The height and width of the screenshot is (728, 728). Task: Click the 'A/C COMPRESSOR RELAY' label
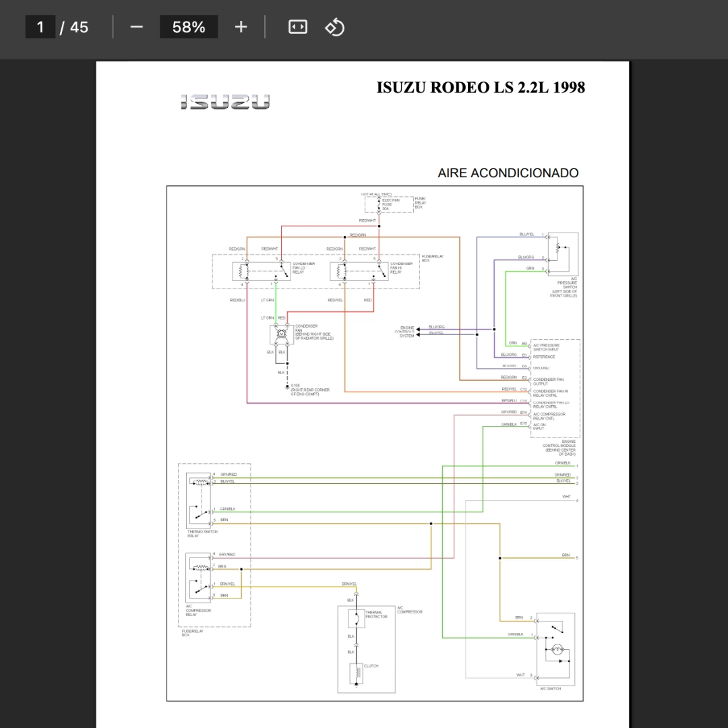tap(198, 610)
